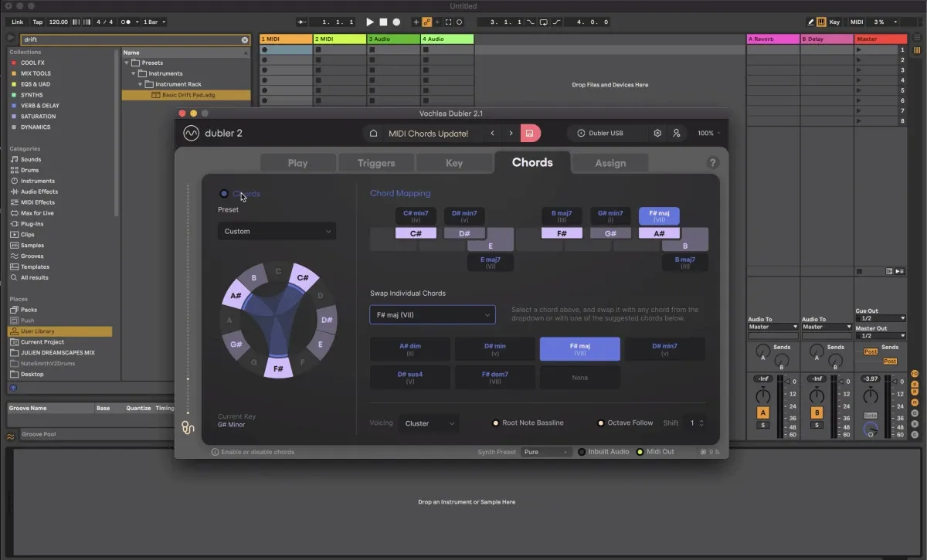The height and width of the screenshot is (560, 927).
Task: Toggle A Reverb track activator
Action: pyautogui.click(x=763, y=412)
